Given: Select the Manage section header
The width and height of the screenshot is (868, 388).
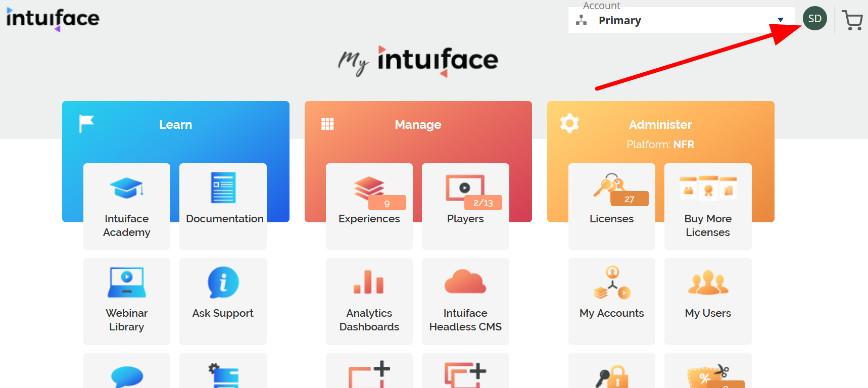Looking at the screenshot, I should [x=418, y=125].
